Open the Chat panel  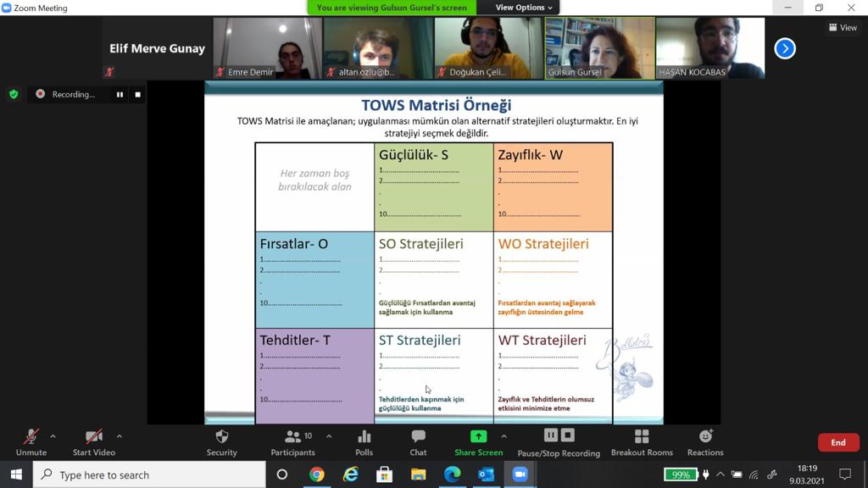[x=418, y=437]
